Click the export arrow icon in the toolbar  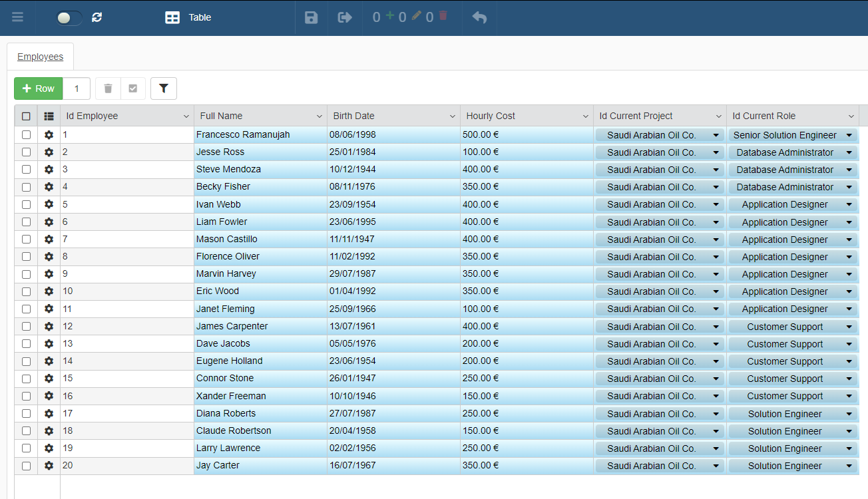[345, 17]
